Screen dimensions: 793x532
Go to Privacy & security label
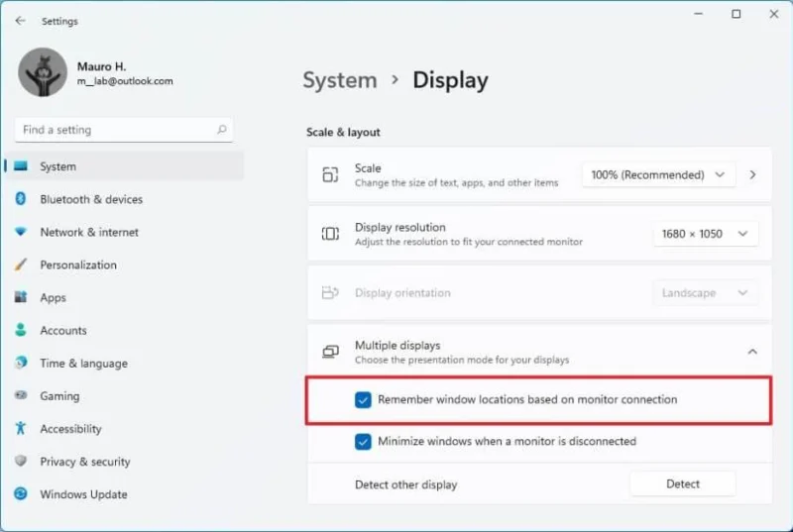(85, 462)
